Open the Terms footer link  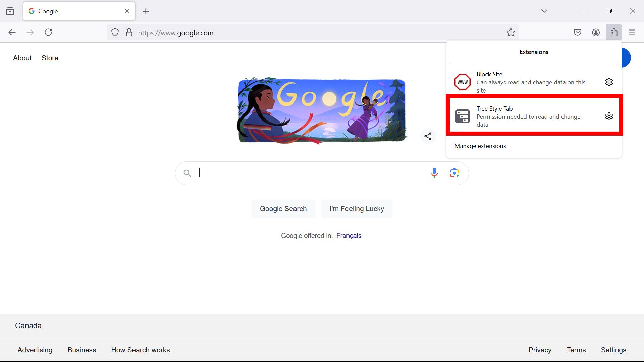point(576,350)
